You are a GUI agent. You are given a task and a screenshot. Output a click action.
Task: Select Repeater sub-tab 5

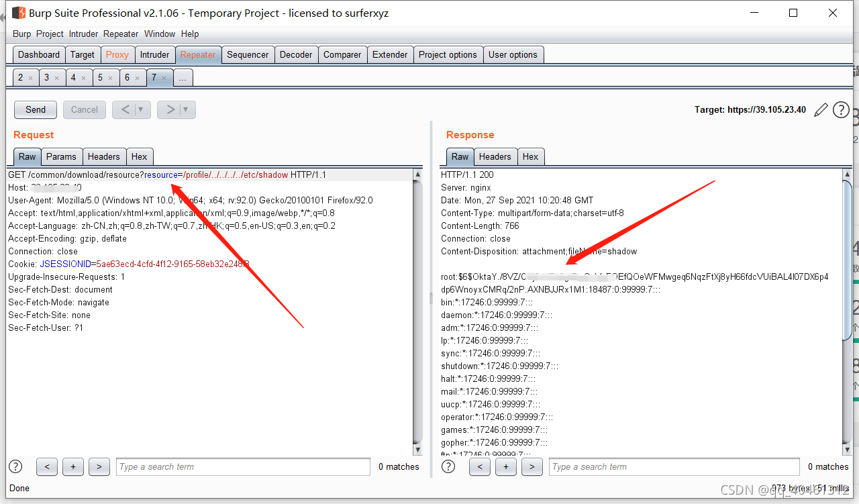[101, 78]
